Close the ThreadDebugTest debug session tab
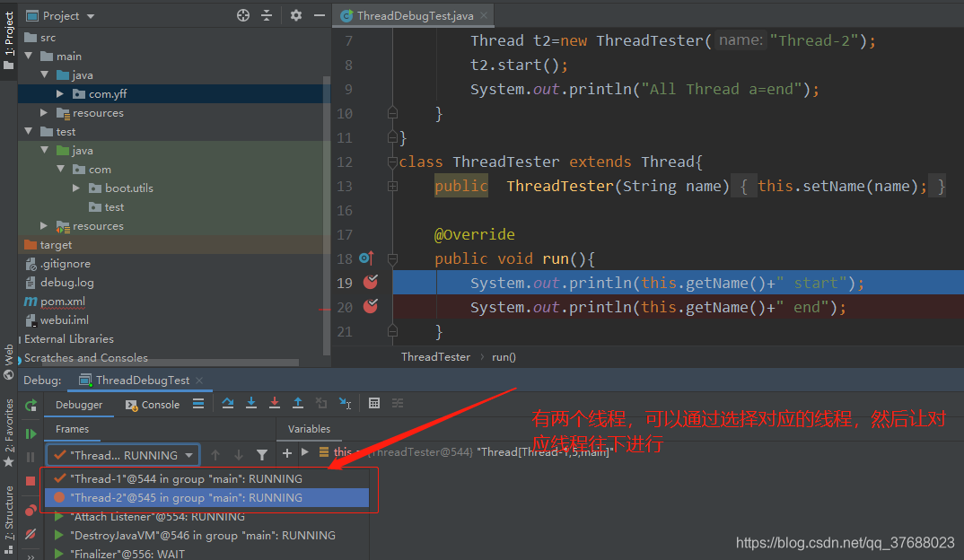964x560 pixels. [x=199, y=381]
